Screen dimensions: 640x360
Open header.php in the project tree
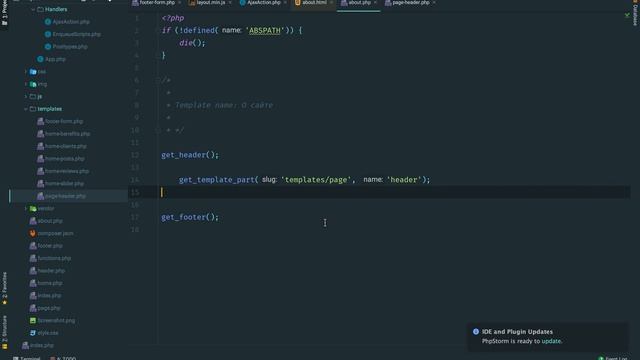[x=51, y=271]
